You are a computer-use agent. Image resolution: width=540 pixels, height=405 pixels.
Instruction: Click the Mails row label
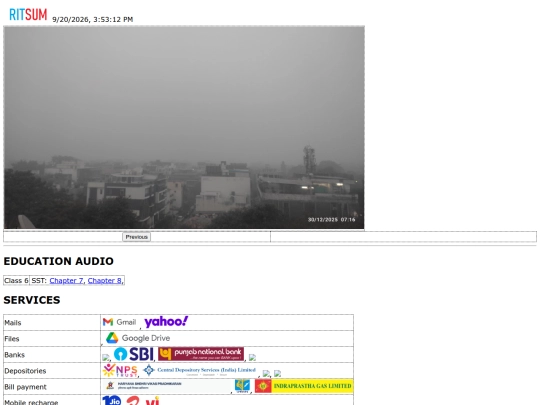pos(13,323)
